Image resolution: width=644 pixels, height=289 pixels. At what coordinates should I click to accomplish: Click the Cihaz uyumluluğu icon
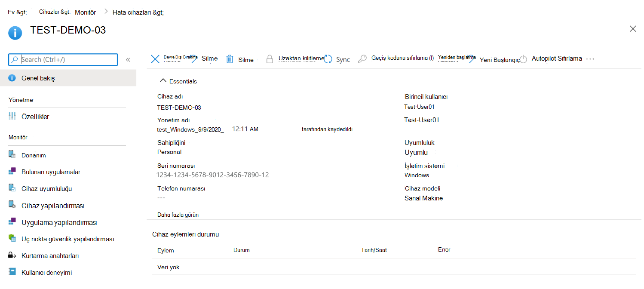click(x=12, y=188)
